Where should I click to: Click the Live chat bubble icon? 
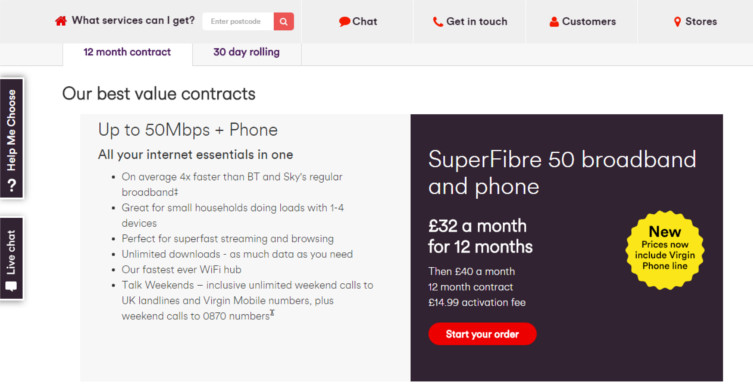click(x=11, y=286)
